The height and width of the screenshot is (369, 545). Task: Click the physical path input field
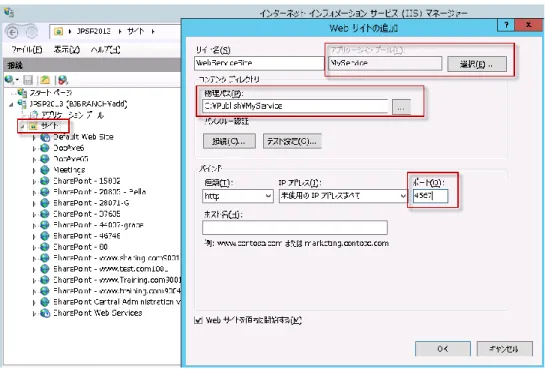(x=295, y=106)
